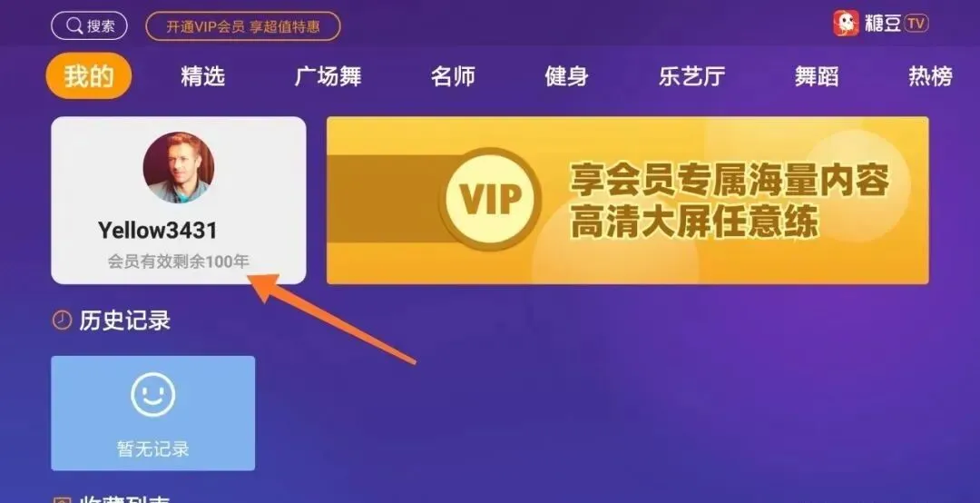Open the yellow VIP member content banner
Screen dimensions: 980x503
(x=628, y=200)
